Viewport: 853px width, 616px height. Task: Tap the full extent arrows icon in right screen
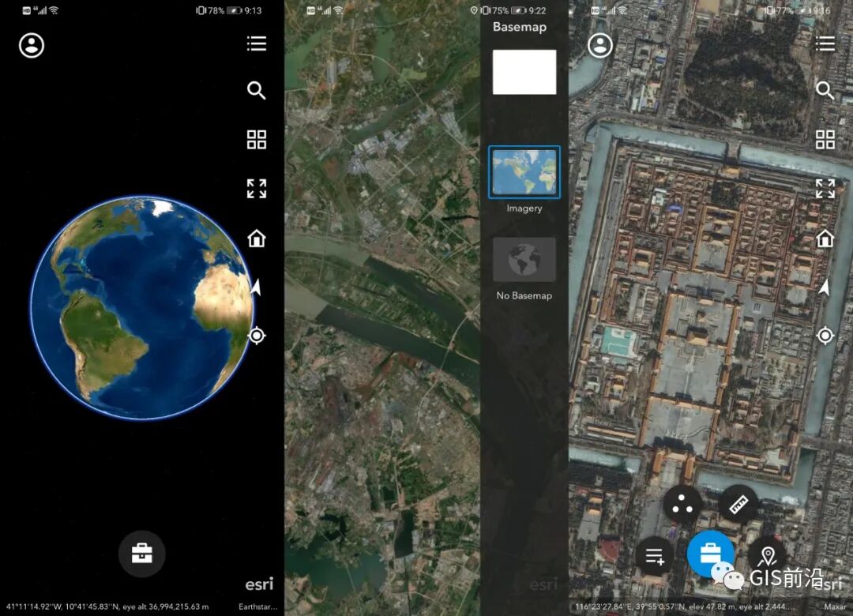click(x=825, y=189)
